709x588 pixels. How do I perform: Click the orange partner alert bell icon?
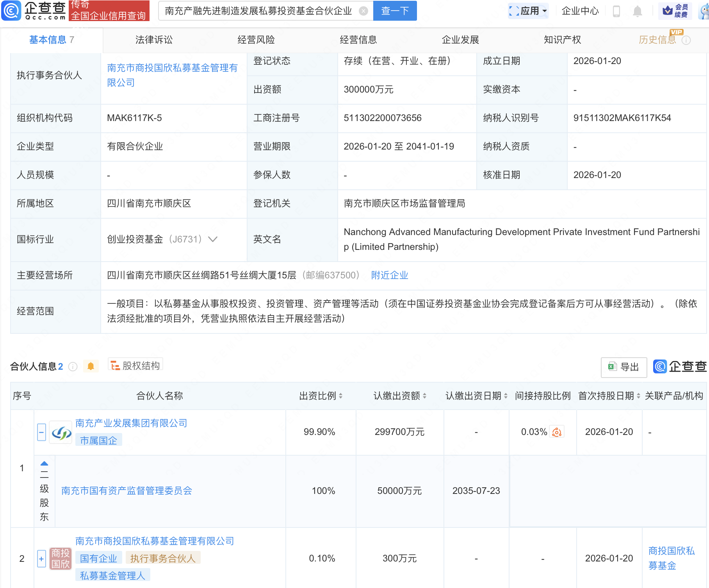pyautogui.click(x=91, y=366)
